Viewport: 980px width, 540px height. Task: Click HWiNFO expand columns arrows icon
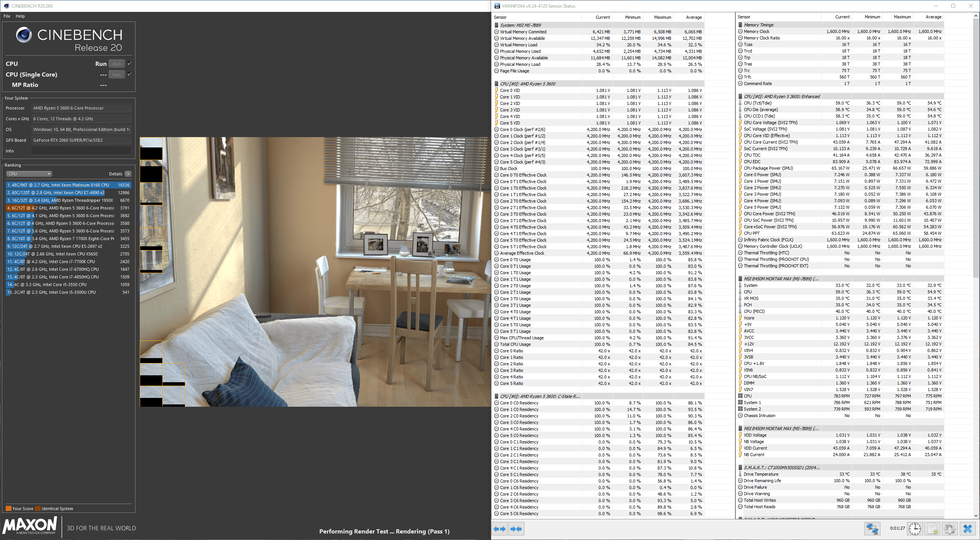click(500, 529)
